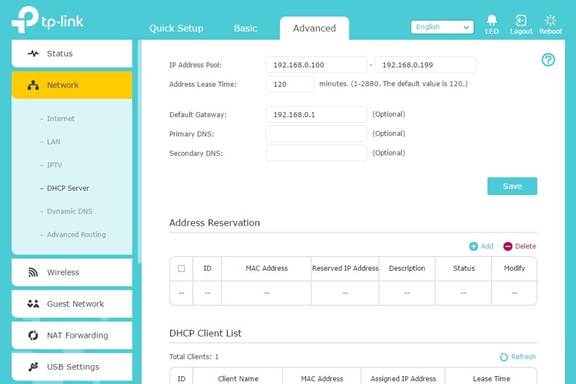Open the Guest Network menu section
Screen dimensions: 576x384
coord(72,304)
